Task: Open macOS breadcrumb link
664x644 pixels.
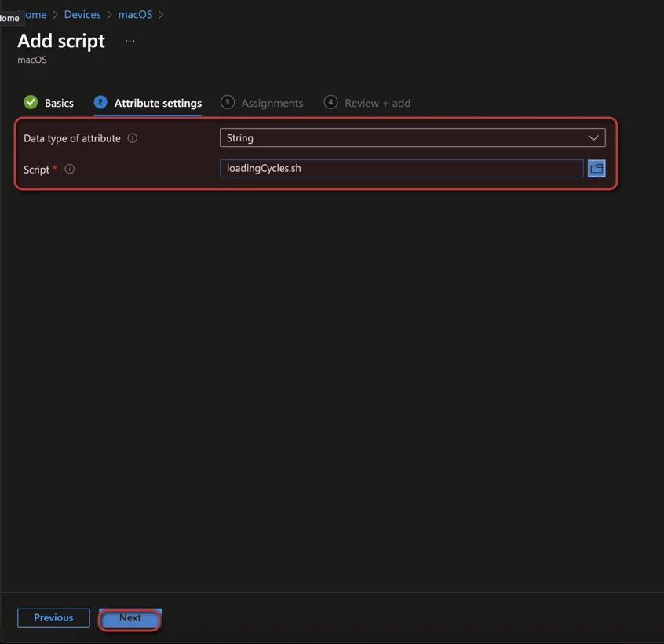Action: click(135, 14)
